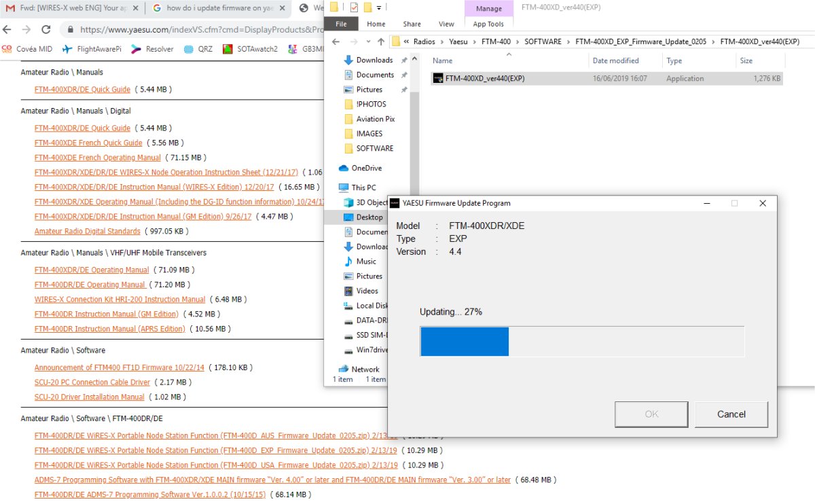Switch to Explorer's Share ribbon tab
This screenshot has width=815, height=504.
pos(412,24)
